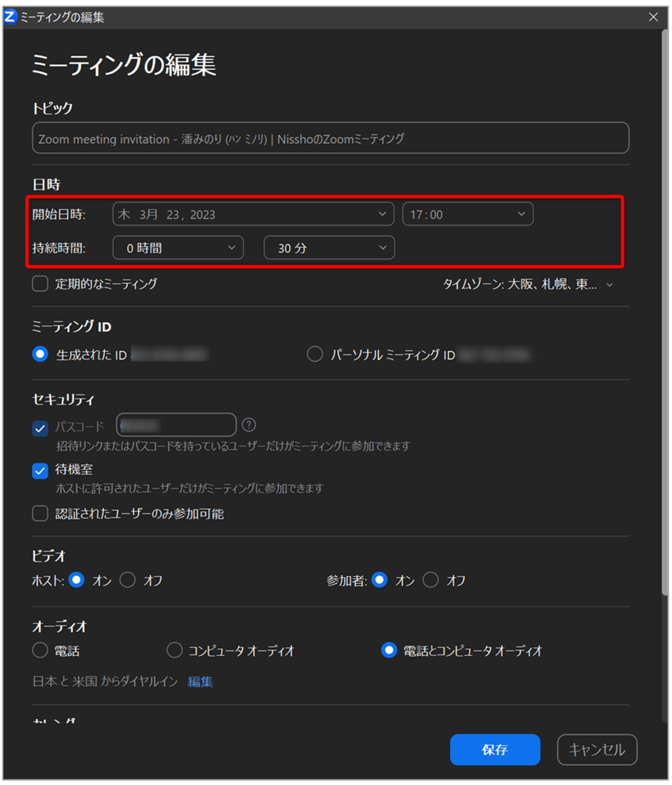
Task: Set host video to オン
Action: (77, 580)
